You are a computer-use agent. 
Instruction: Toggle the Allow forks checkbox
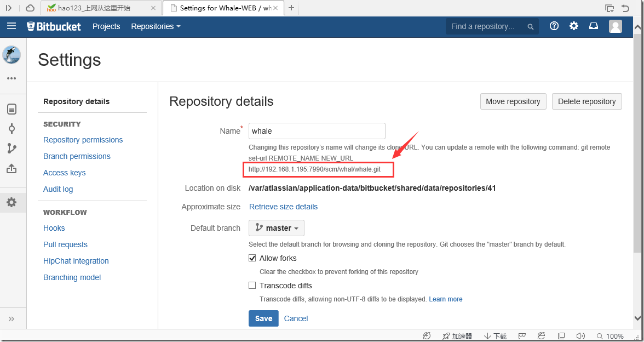pos(252,258)
